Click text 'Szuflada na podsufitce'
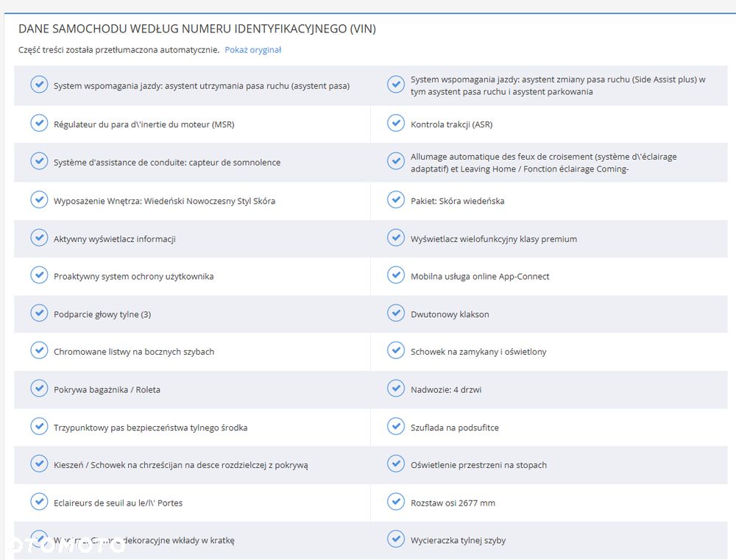The image size is (736, 560). (455, 428)
